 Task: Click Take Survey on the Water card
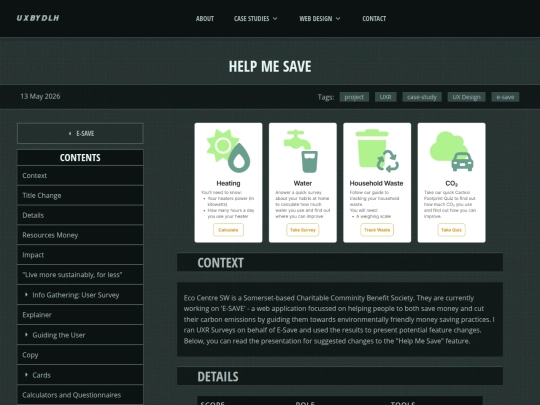303,230
